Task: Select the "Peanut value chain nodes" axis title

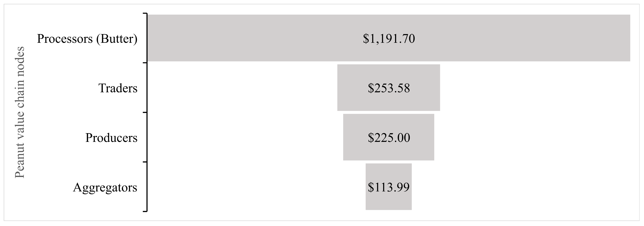Action: coord(20,112)
